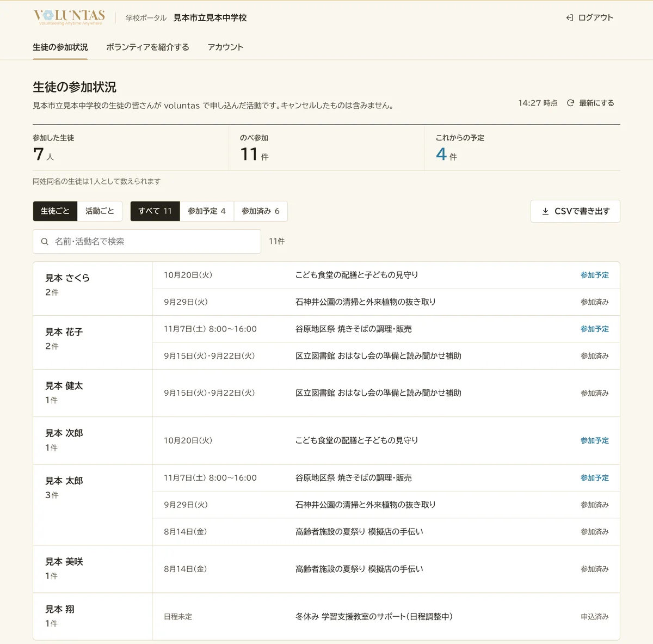The height and width of the screenshot is (644, 653).
Task: Click さくら's こども食堂の配膳と子どもの見守り activity
Action: pos(356,275)
